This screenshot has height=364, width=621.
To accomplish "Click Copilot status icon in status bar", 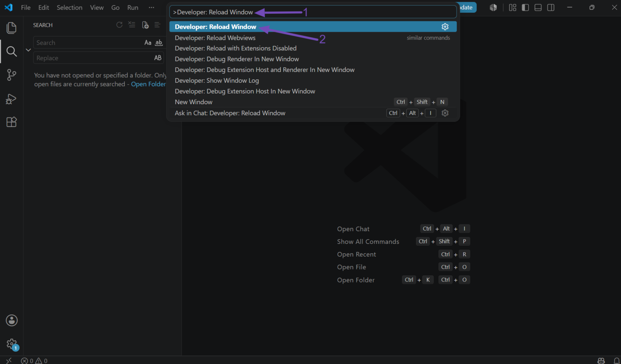I will pyautogui.click(x=601, y=360).
